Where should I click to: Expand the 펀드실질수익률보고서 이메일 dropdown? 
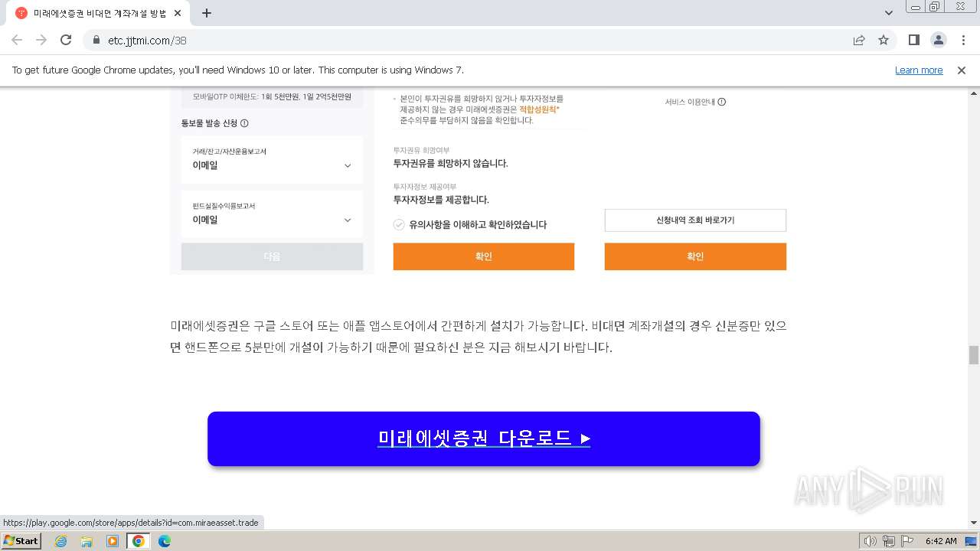click(x=272, y=214)
